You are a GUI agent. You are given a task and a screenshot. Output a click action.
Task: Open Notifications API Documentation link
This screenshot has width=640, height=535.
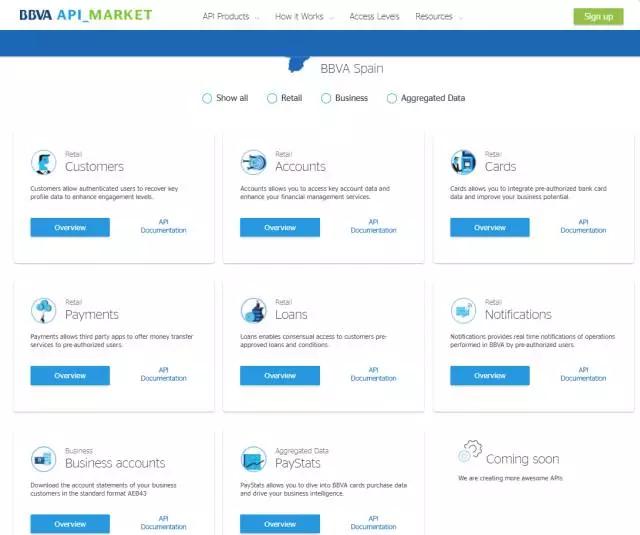(x=583, y=374)
